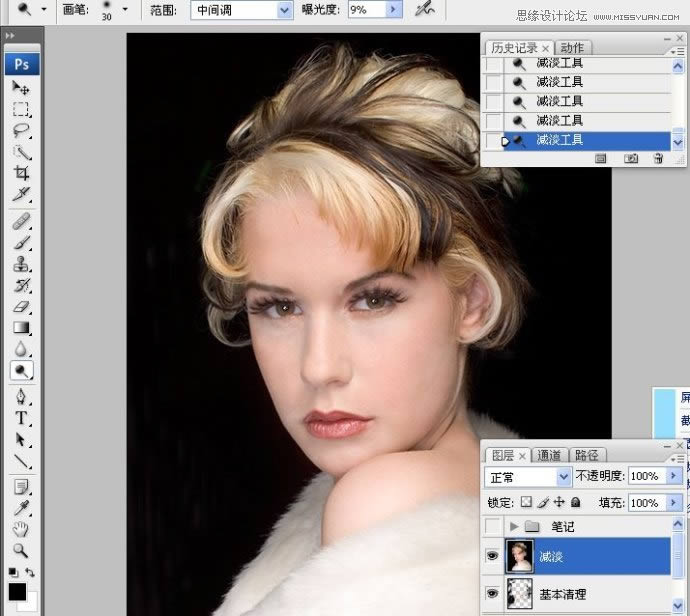Open the 不透明度 slider arrow
The image size is (690, 616).
pyautogui.click(x=671, y=477)
